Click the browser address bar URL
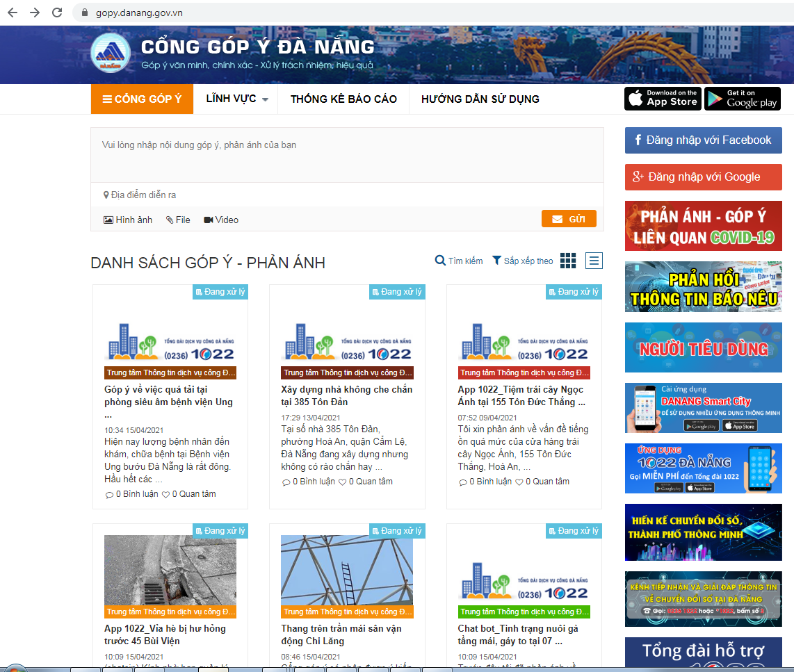 pos(139,13)
